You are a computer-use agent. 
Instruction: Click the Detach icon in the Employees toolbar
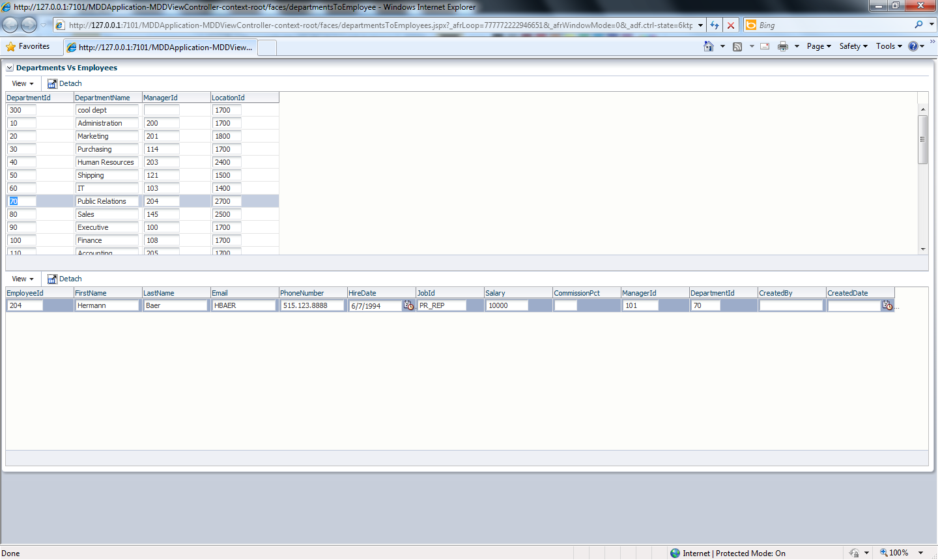click(x=51, y=279)
